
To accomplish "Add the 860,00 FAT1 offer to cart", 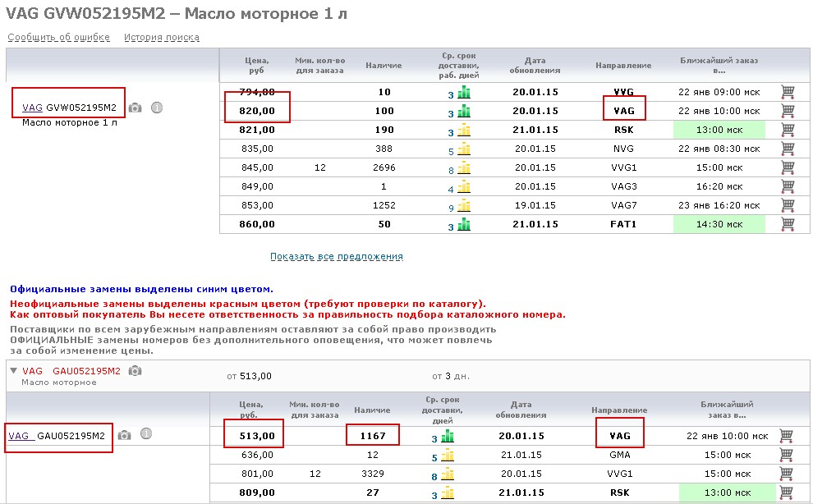I will point(788,224).
